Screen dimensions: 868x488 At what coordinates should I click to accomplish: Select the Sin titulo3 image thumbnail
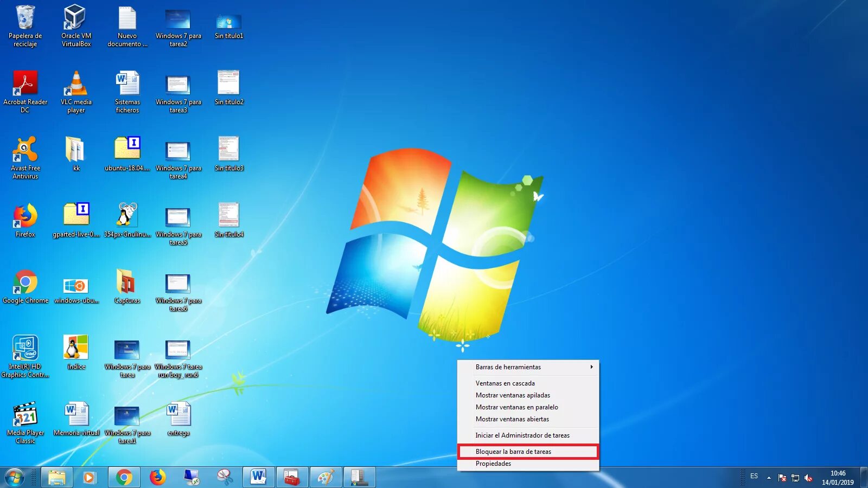228,149
